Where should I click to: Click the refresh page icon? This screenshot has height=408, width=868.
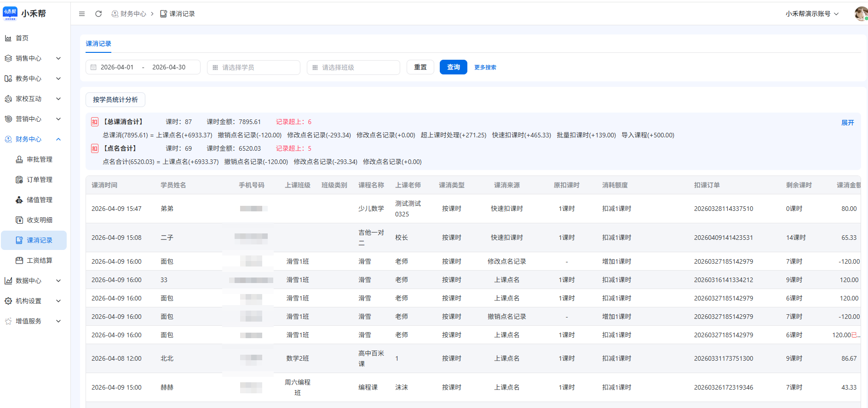(98, 14)
